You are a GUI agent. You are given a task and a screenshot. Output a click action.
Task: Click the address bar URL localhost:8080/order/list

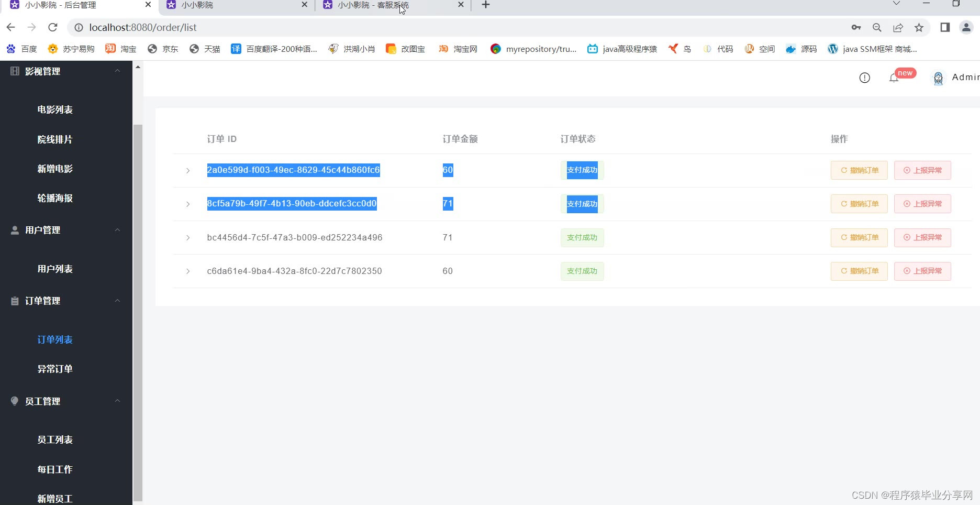pyautogui.click(x=143, y=27)
